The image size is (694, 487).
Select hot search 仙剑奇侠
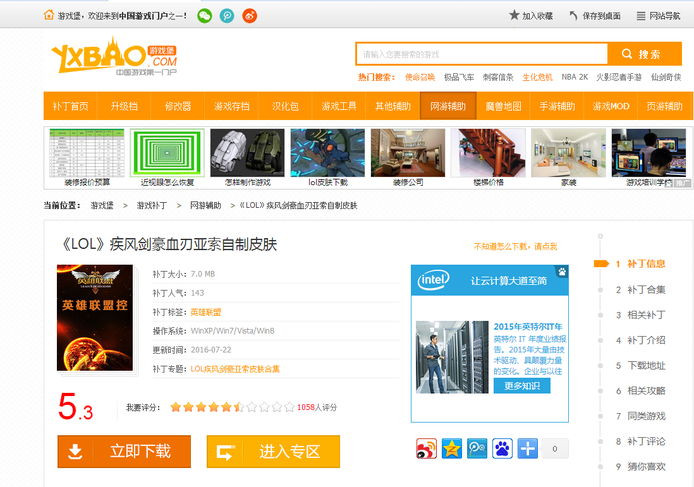666,77
